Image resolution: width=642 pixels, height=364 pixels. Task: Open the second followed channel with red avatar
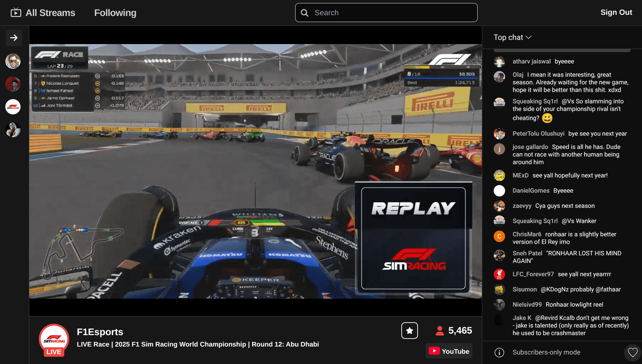pos(13,84)
